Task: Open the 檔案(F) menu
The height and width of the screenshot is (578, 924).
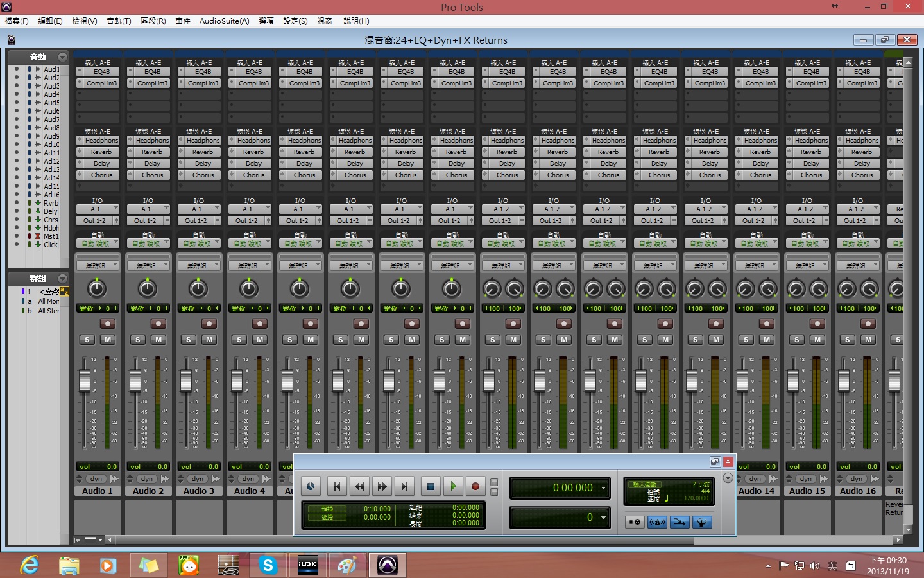Action: tap(17, 21)
